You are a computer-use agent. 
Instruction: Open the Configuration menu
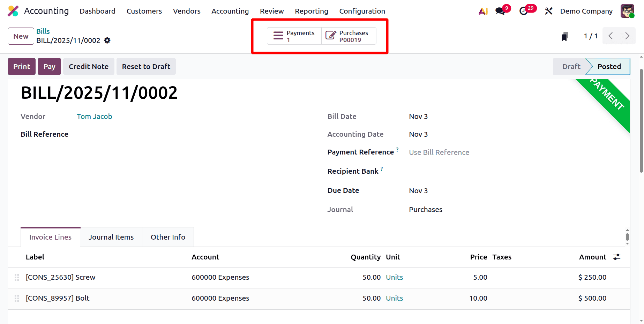(x=362, y=11)
